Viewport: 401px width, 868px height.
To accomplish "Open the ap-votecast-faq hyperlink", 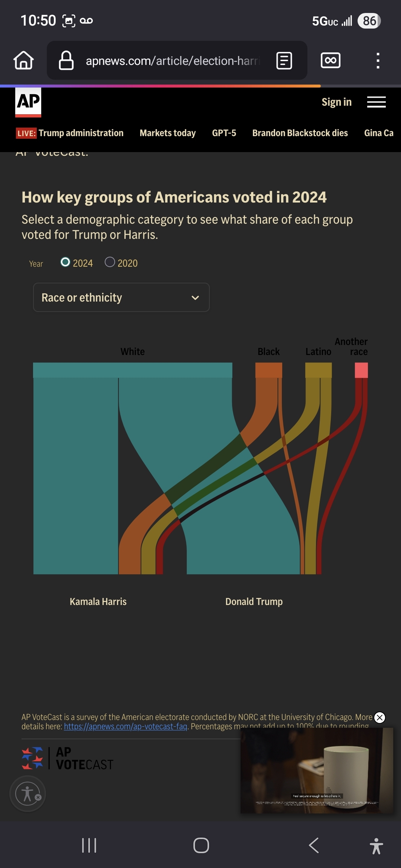I will coord(125,726).
